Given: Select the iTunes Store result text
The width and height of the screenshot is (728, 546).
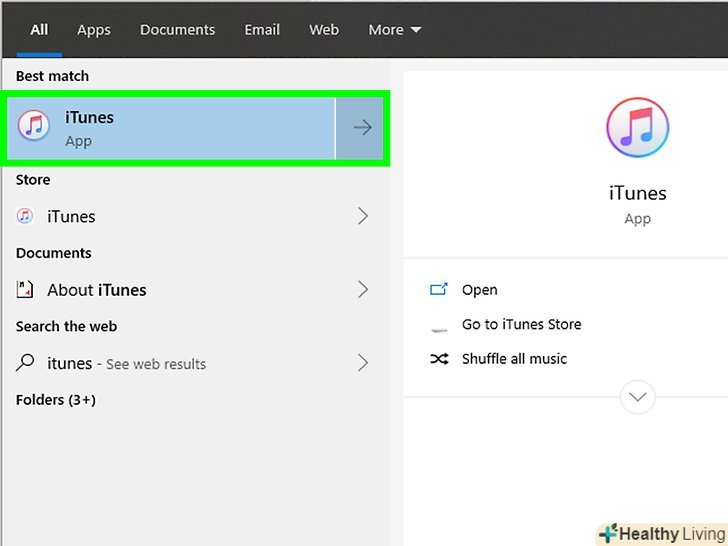Looking at the screenshot, I should 71,216.
